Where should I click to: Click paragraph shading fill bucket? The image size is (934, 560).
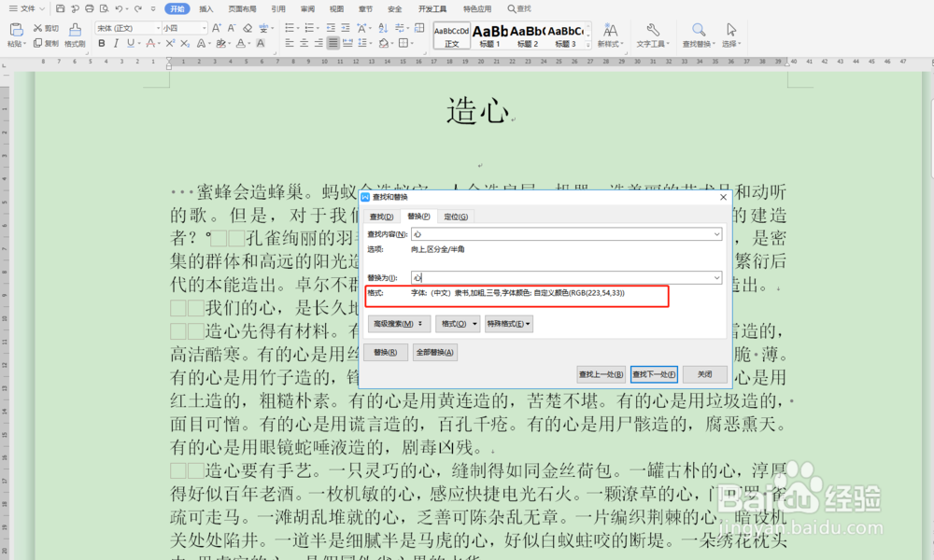coord(384,43)
